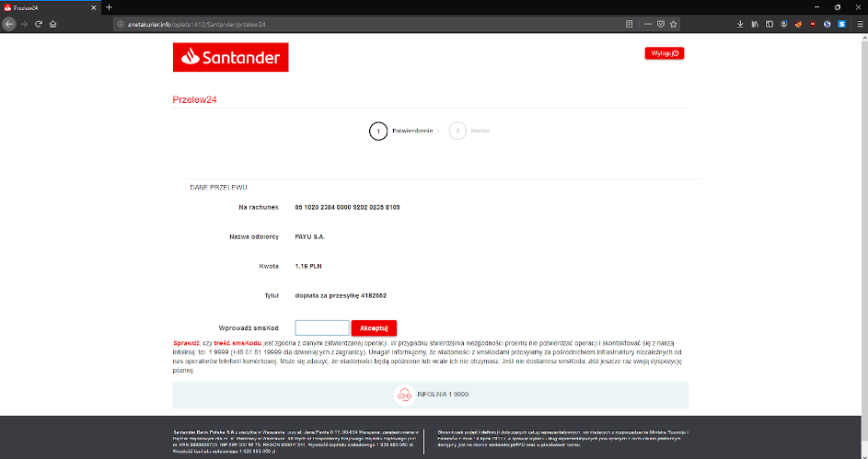
Task: Select the Przelew24 browser tab
Action: tap(50, 7)
